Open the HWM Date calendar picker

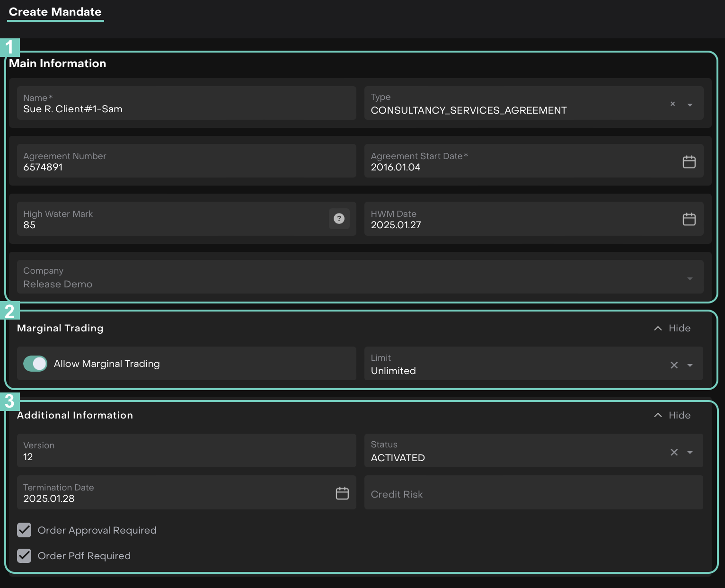tap(689, 219)
